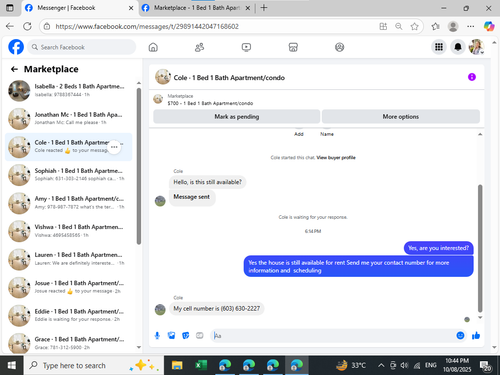Open conversation info purple icon for Cole
500x375 pixels.
click(x=472, y=77)
